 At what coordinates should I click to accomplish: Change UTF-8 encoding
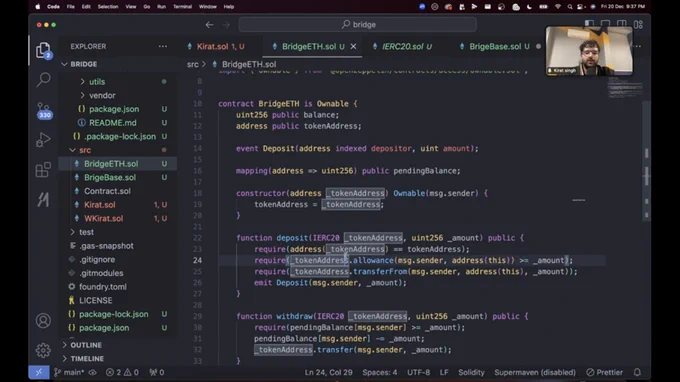click(418, 372)
